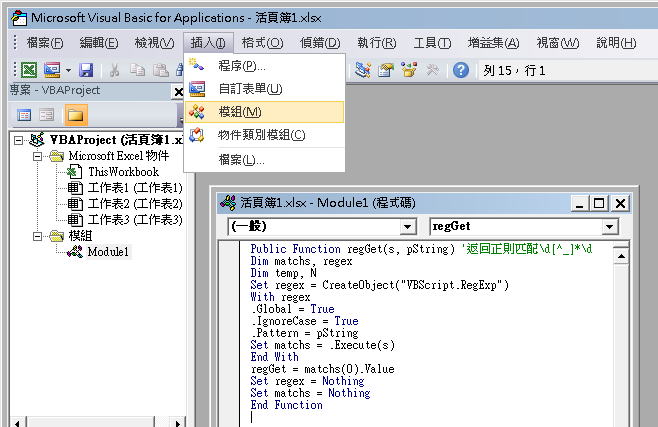Open the Object Browser toolbar icon
This screenshot has height=427, width=658.
pos(409,70)
